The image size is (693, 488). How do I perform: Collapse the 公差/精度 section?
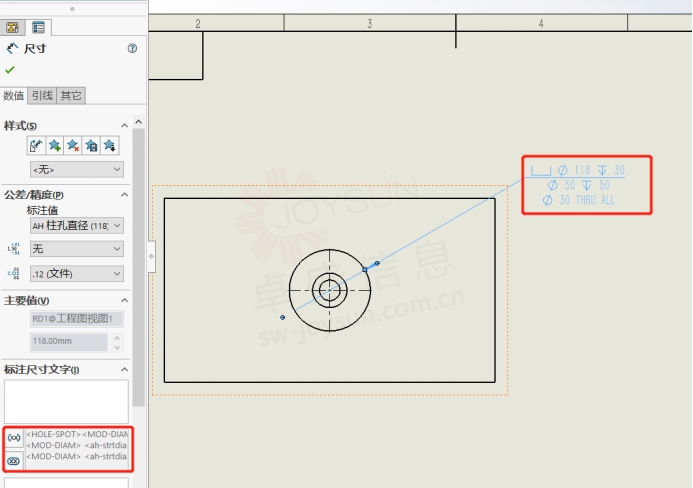coord(124,195)
